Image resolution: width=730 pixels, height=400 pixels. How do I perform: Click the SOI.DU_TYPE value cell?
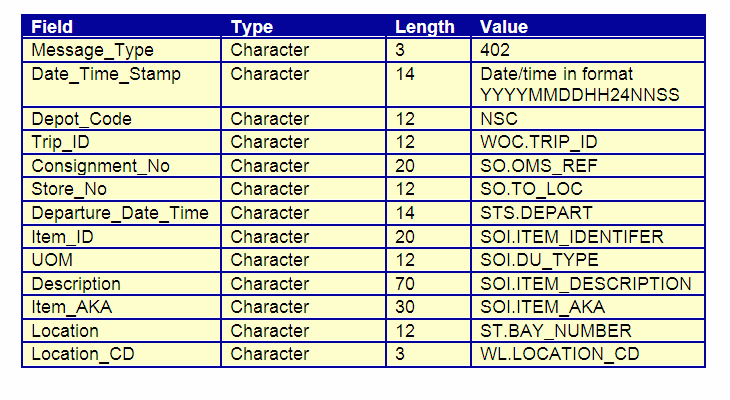(x=588, y=260)
